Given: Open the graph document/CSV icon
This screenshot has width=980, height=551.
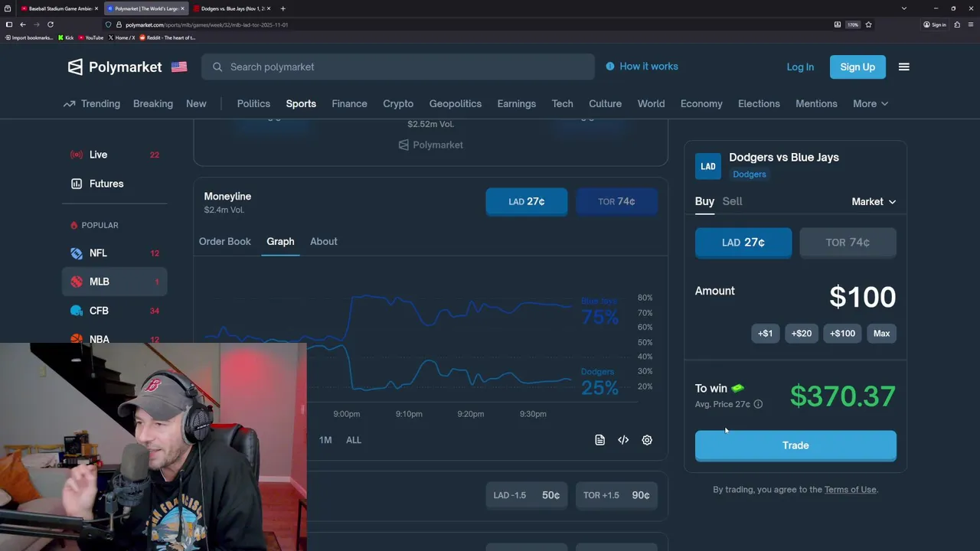Looking at the screenshot, I should pos(599,440).
